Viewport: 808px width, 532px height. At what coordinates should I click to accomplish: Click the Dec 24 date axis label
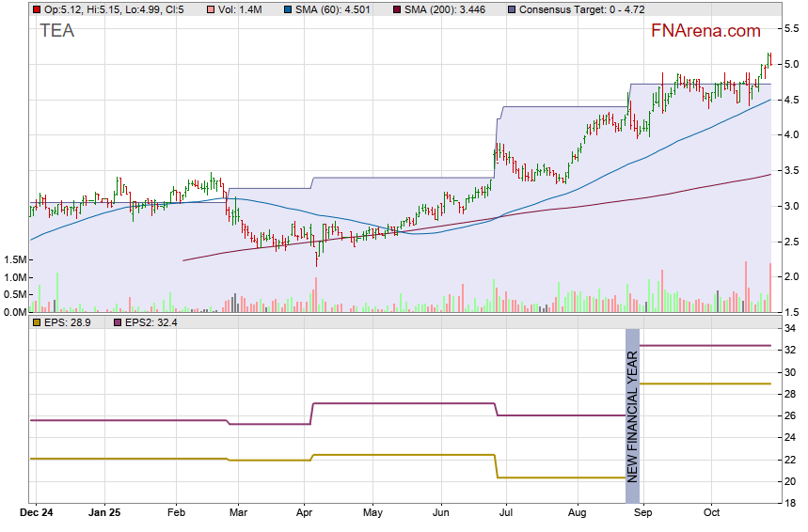[x=38, y=513]
